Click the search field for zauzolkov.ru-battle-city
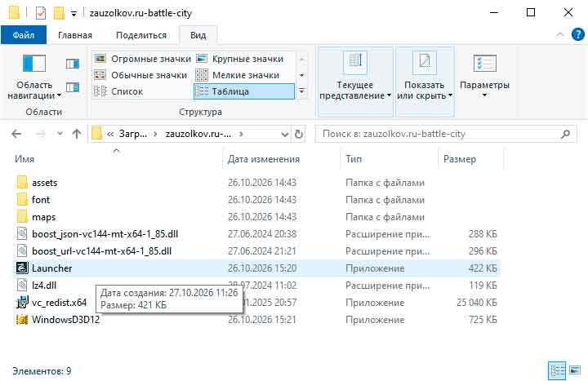This screenshot has height=381, width=588. coord(446,134)
